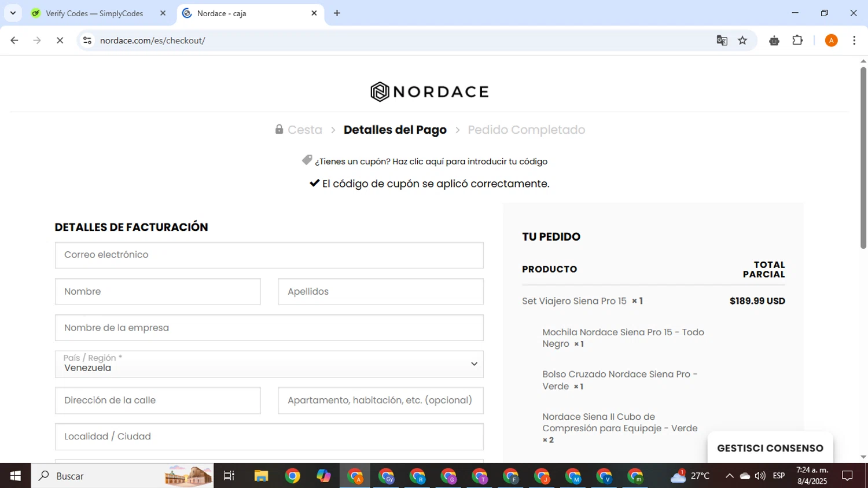The image size is (868, 488).
Task: Close the Verify Codes SimplyCodes tab
Action: (163, 13)
